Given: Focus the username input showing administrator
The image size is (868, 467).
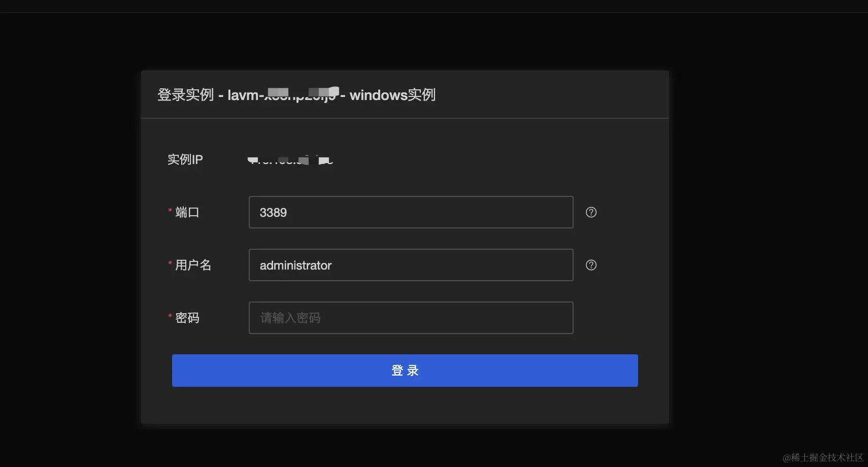Looking at the screenshot, I should pos(411,265).
